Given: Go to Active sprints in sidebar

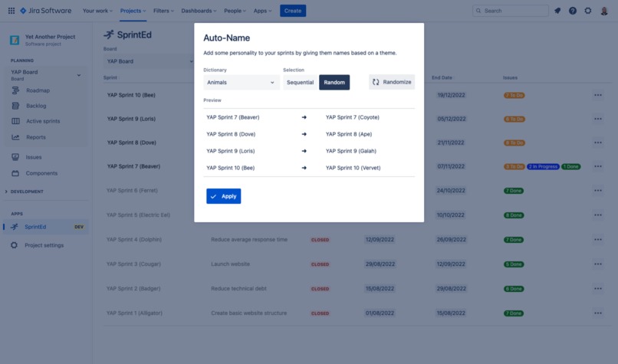Looking at the screenshot, I should (43, 121).
